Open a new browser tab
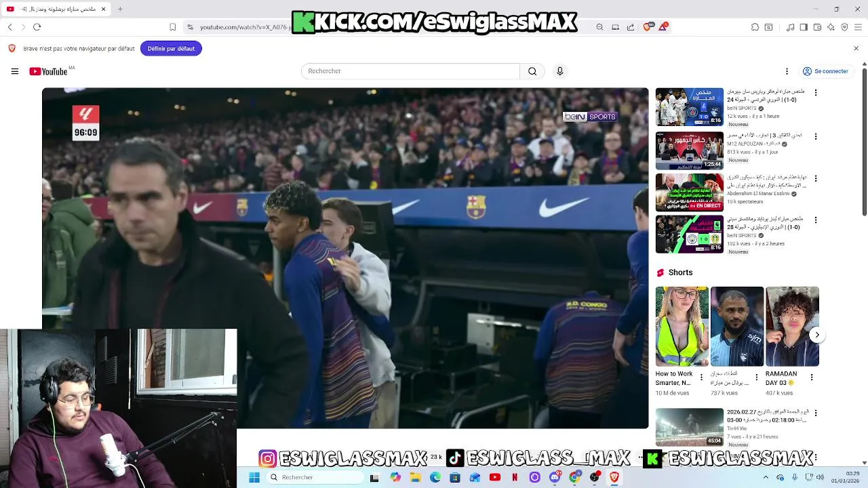 (x=120, y=9)
